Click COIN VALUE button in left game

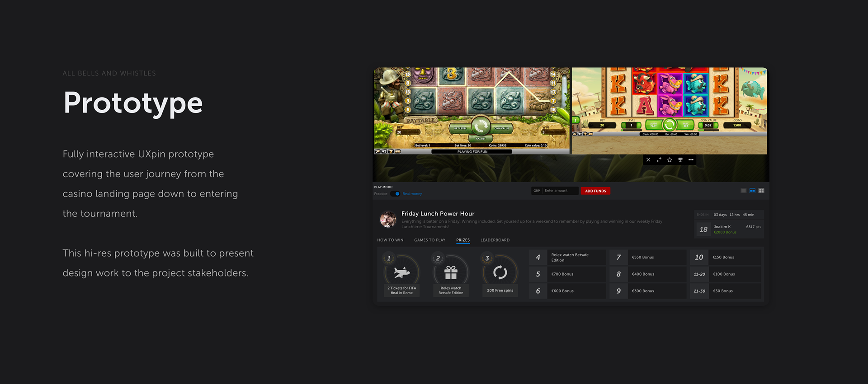(x=501, y=128)
